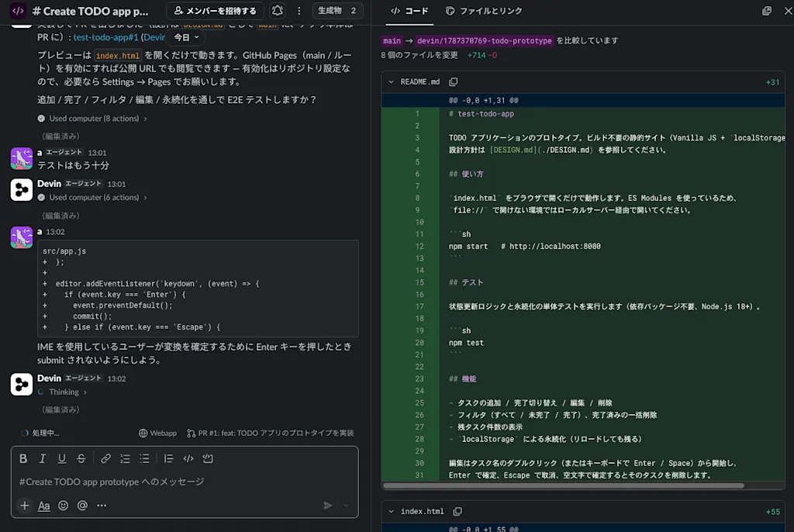Copy index.html file path
The height and width of the screenshot is (532, 794).
pyautogui.click(x=457, y=511)
